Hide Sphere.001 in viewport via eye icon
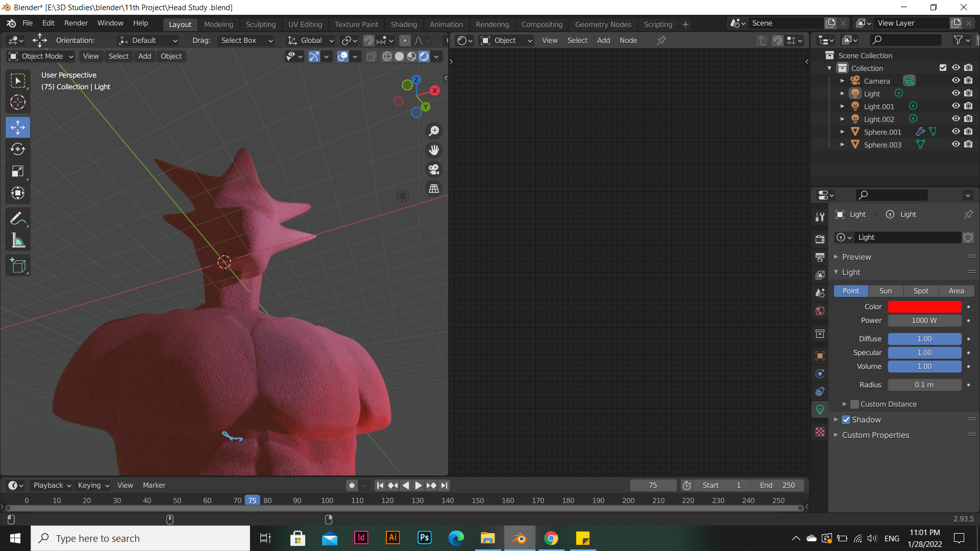Screen dimensions: 980x551 tap(955, 132)
